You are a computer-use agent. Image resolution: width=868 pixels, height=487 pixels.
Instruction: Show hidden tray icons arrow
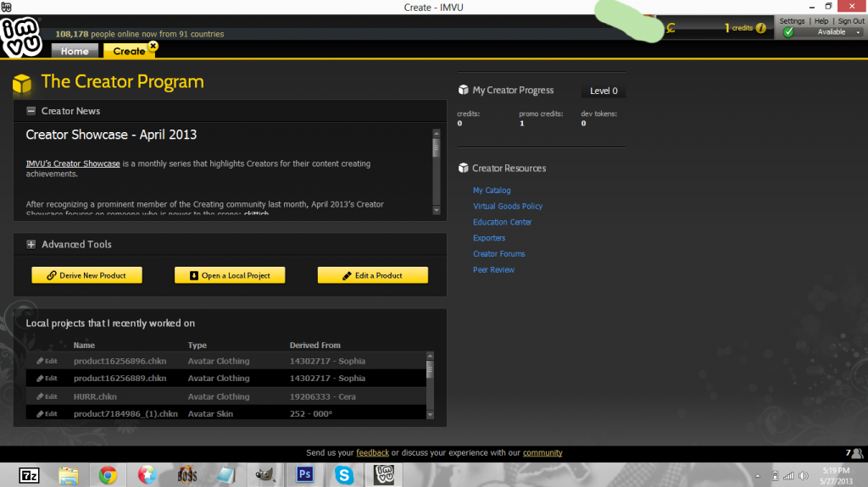758,476
